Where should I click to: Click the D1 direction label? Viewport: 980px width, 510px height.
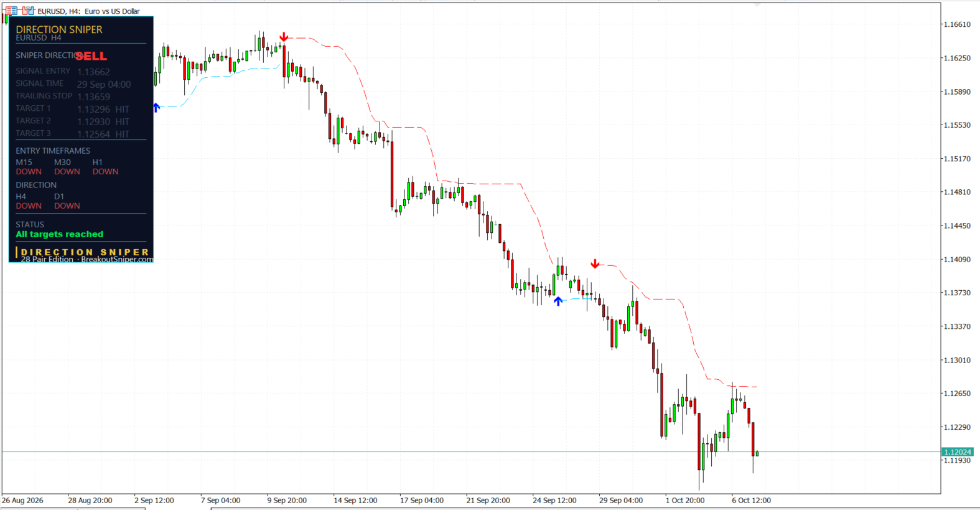click(x=59, y=196)
